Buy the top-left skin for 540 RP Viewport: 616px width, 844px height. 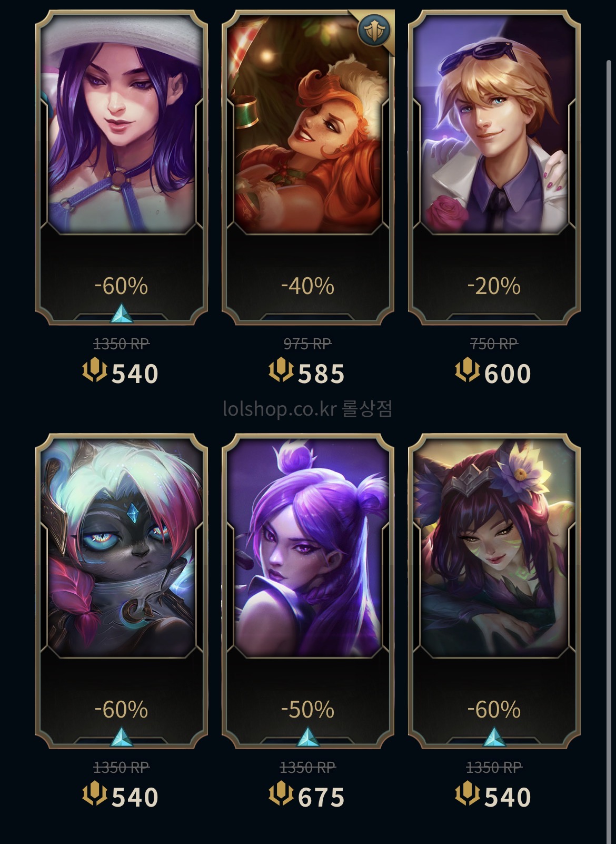pyautogui.click(x=121, y=373)
